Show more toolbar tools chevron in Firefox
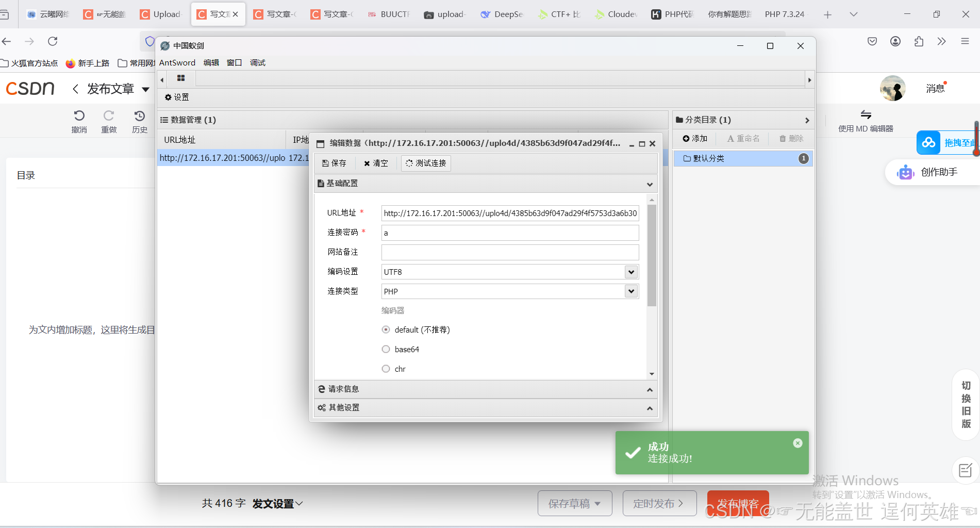Image resolution: width=980 pixels, height=528 pixels. (x=942, y=41)
